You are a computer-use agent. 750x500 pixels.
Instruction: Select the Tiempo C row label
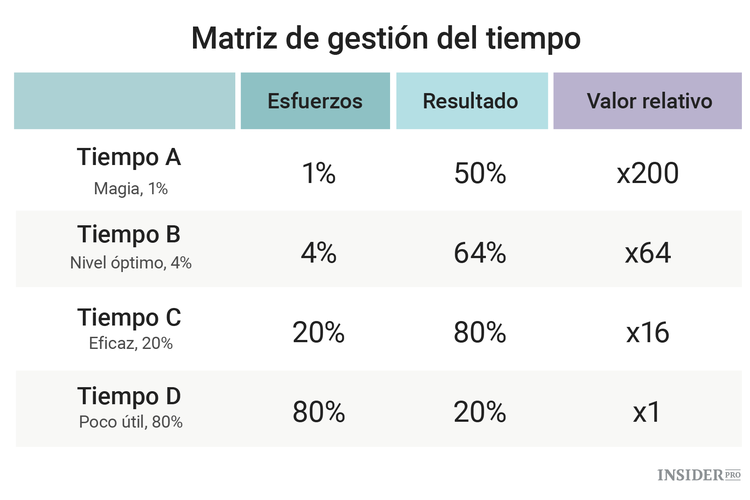[x=129, y=317]
